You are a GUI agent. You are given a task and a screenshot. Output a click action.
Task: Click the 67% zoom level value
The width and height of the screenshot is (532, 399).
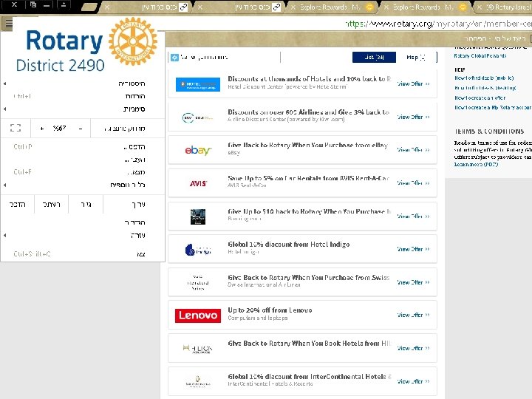(x=60, y=129)
